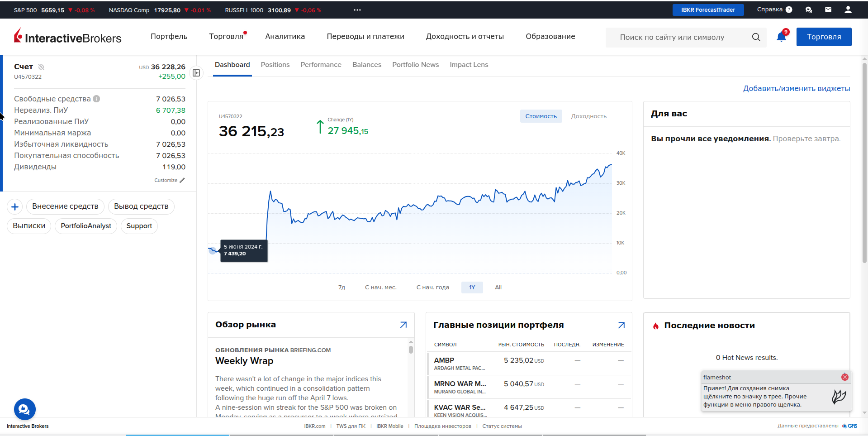The image size is (868, 436).
Task: Open the Доходность и отчеты menu
Action: click(465, 37)
